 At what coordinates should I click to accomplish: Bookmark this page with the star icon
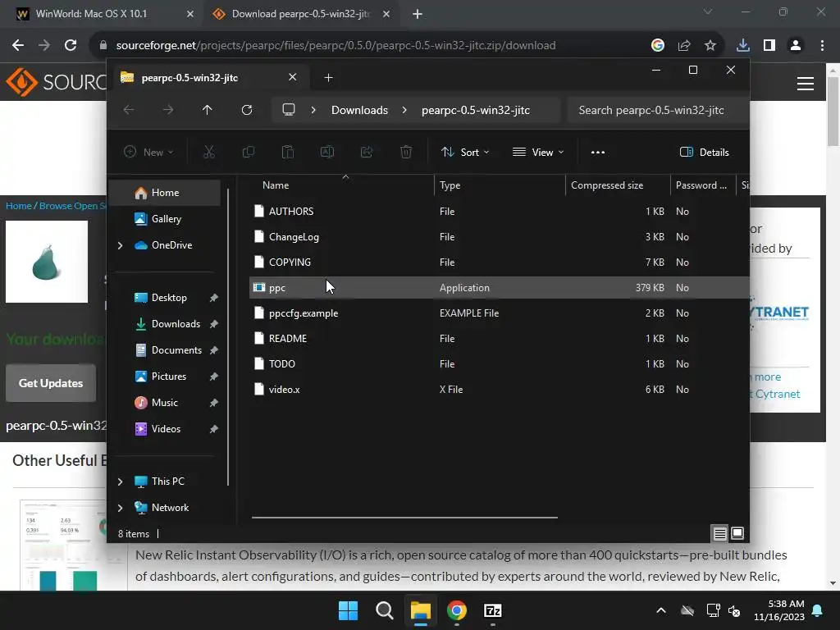[710, 46]
